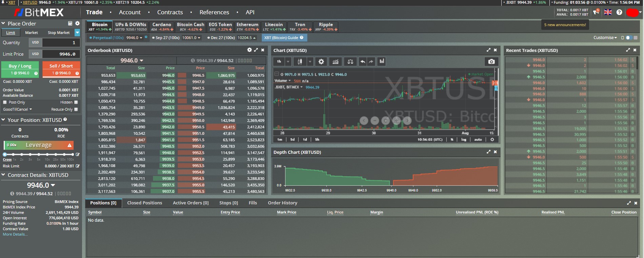Image resolution: width=644 pixels, height=258 pixels.
Task: Click the bar chart icon in chart toolbar
Action: coord(382,61)
